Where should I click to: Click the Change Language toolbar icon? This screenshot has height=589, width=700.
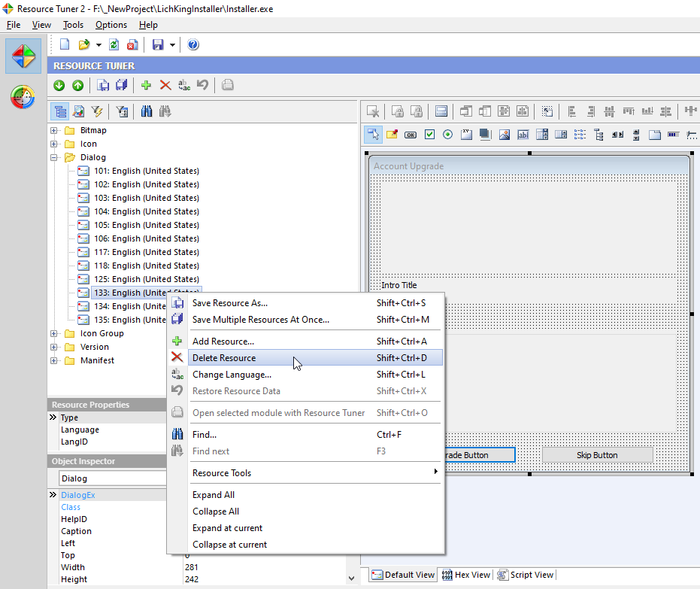click(x=184, y=85)
